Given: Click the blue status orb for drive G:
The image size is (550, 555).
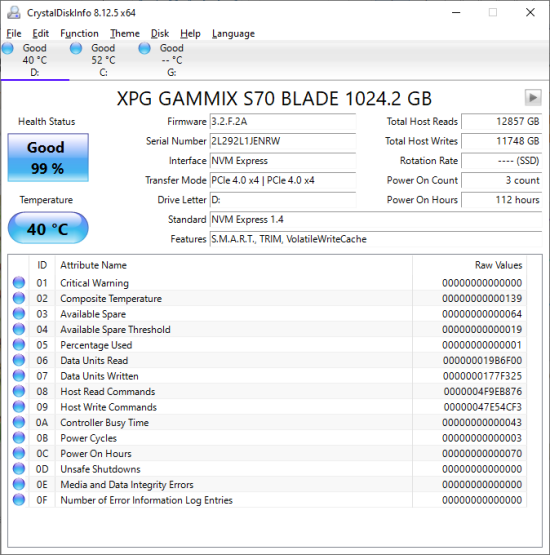Looking at the screenshot, I should pyautogui.click(x=144, y=48).
